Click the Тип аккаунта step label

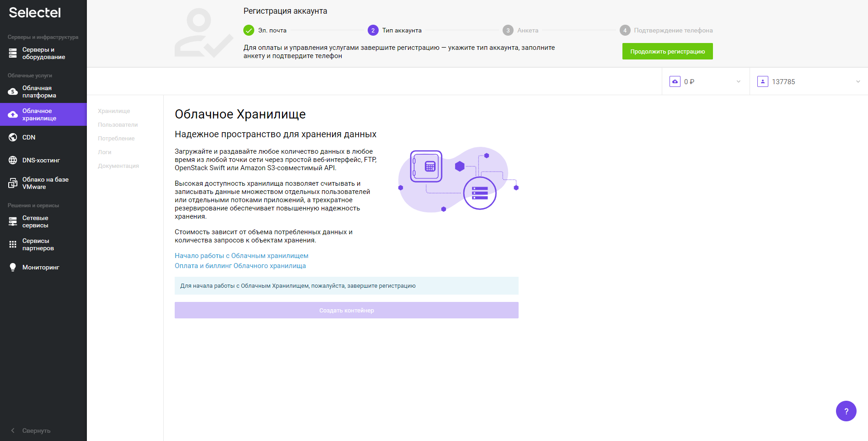[402, 30]
